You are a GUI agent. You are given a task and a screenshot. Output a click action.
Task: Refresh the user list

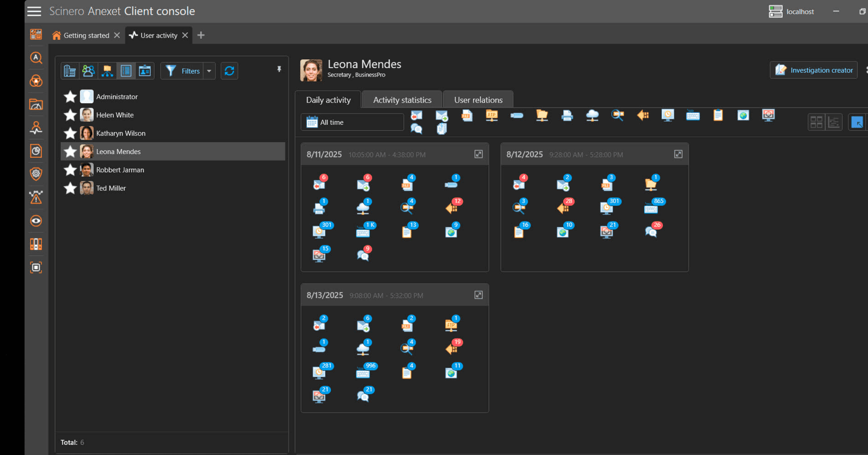point(229,71)
